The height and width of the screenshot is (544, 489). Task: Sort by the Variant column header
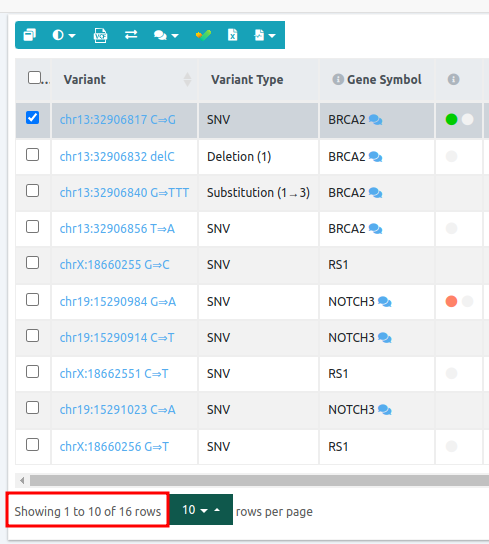85,80
